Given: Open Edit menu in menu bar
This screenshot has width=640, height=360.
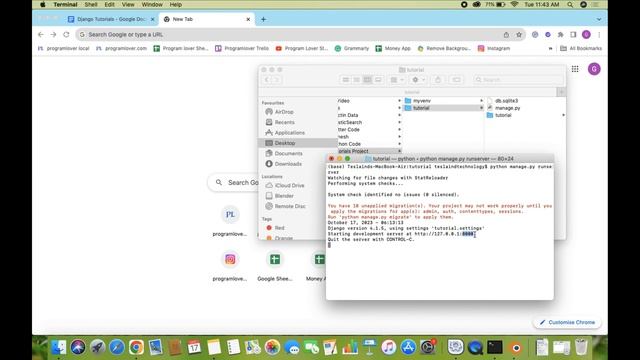Looking at the screenshot, I should click(109, 4).
